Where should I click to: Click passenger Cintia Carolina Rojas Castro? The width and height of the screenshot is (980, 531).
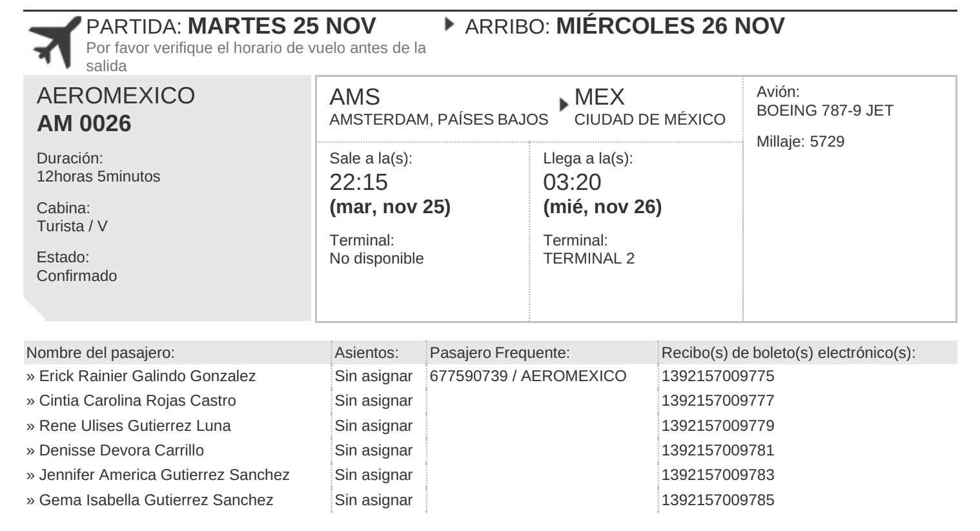[x=138, y=401]
